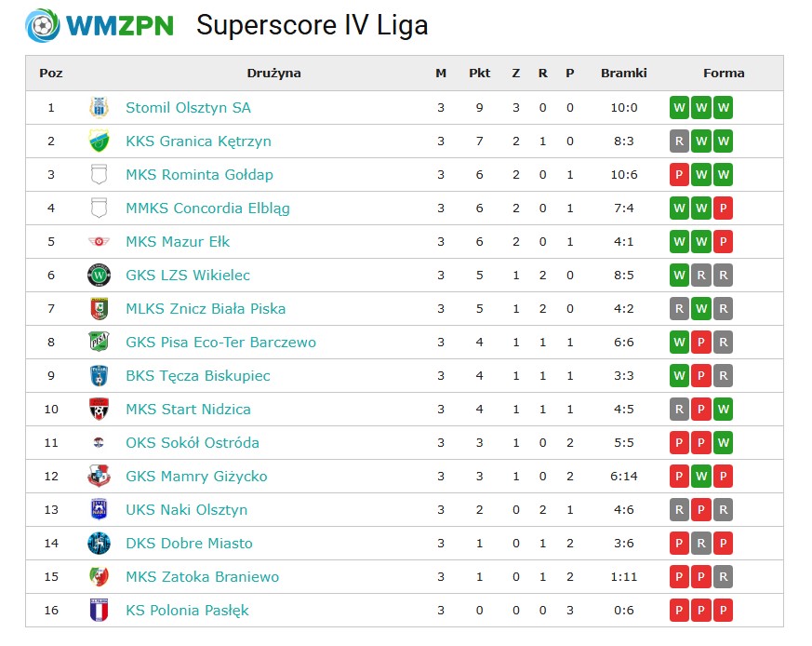Open the MMKS Concordia Elbląg team link

pos(207,209)
